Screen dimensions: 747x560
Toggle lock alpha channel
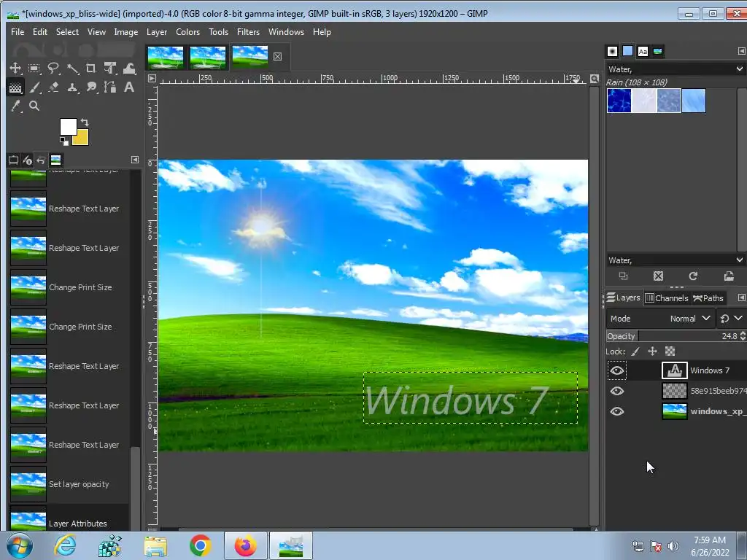tap(670, 351)
